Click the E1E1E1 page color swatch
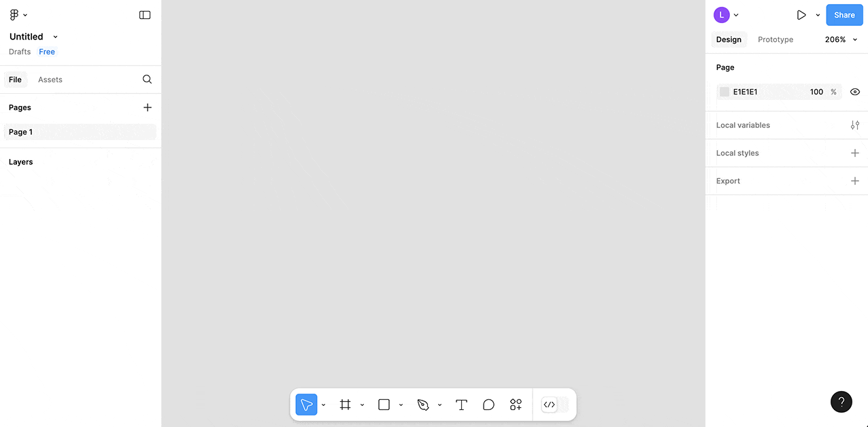 click(x=724, y=92)
